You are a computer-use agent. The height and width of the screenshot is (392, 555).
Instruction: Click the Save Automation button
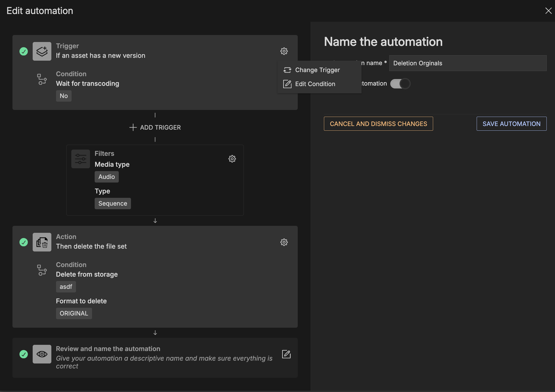[511, 124]
